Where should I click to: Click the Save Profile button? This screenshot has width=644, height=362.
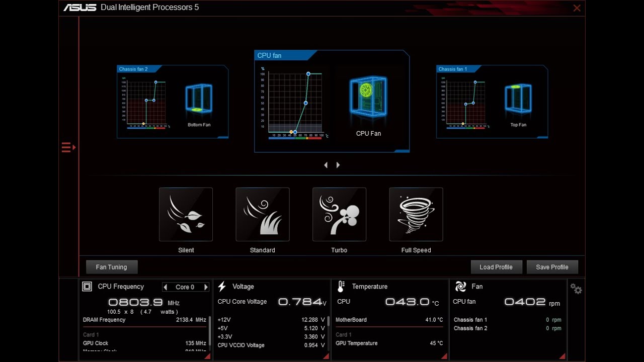point(552,267)
